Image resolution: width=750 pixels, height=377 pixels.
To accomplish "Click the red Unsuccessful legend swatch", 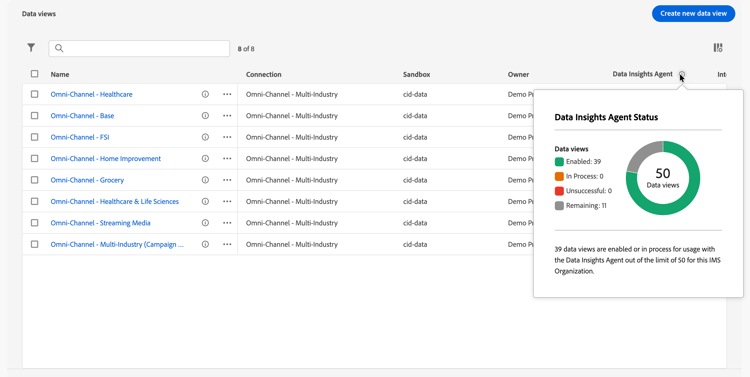I will pyautogui.click(x=559, y=191).
